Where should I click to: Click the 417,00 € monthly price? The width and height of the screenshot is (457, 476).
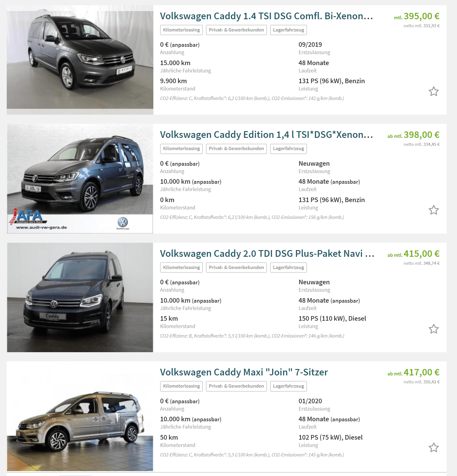pos(421,372)
